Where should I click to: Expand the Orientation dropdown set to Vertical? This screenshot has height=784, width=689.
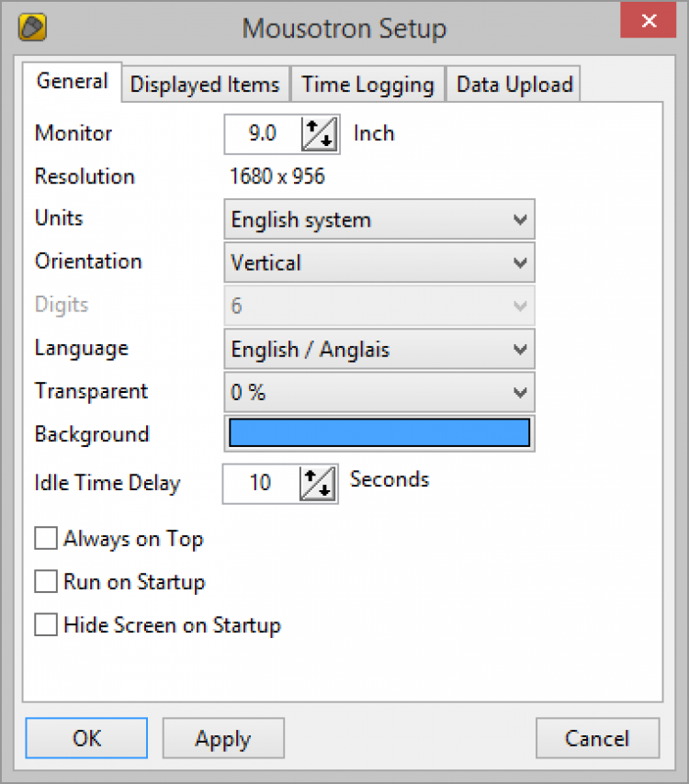point(378,263)
